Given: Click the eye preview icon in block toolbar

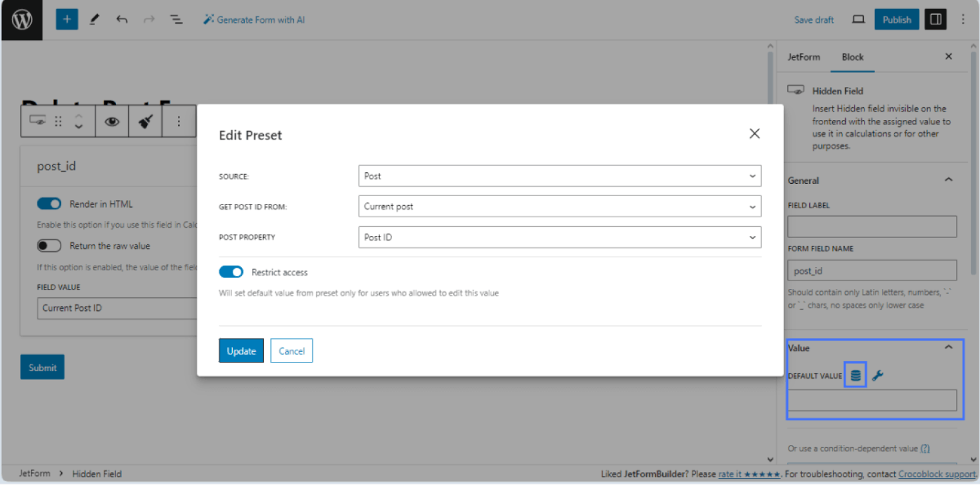Looking at the screenshot, I should (x=112, y=121).
